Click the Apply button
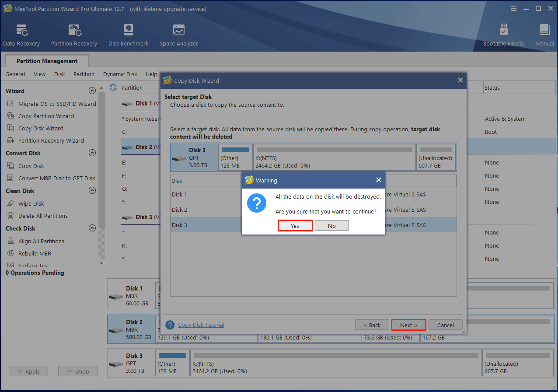This screenshot has height=392, width=558. click(x=29, y=371)
